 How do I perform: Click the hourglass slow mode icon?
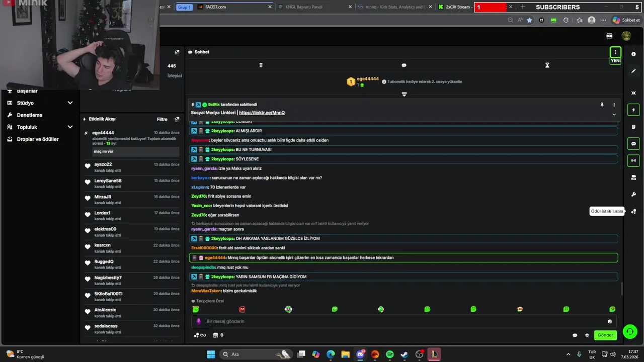click(547, 65)
